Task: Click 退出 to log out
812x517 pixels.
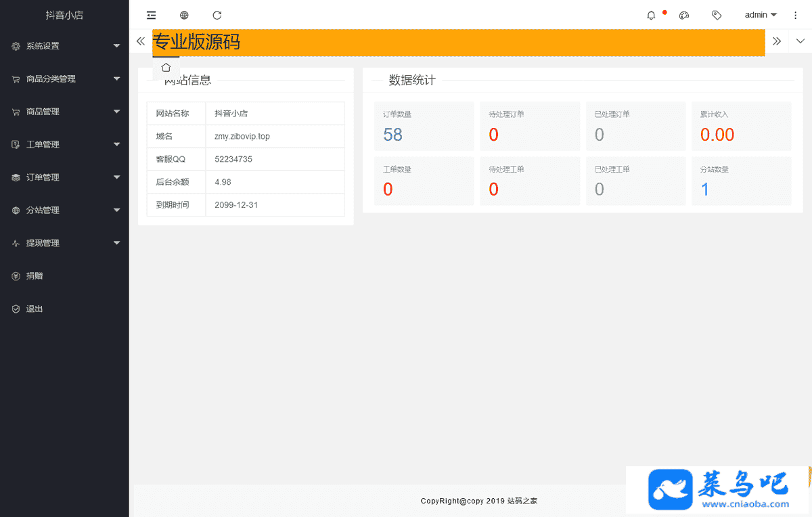Action: [35, 309]
